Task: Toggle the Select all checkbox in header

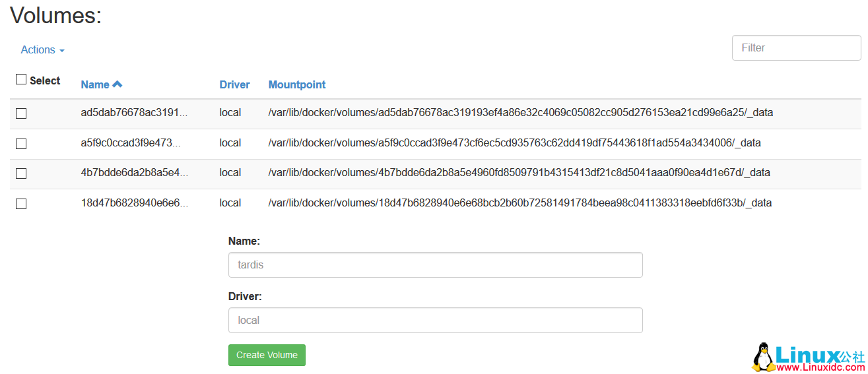Action: [21, 80]
